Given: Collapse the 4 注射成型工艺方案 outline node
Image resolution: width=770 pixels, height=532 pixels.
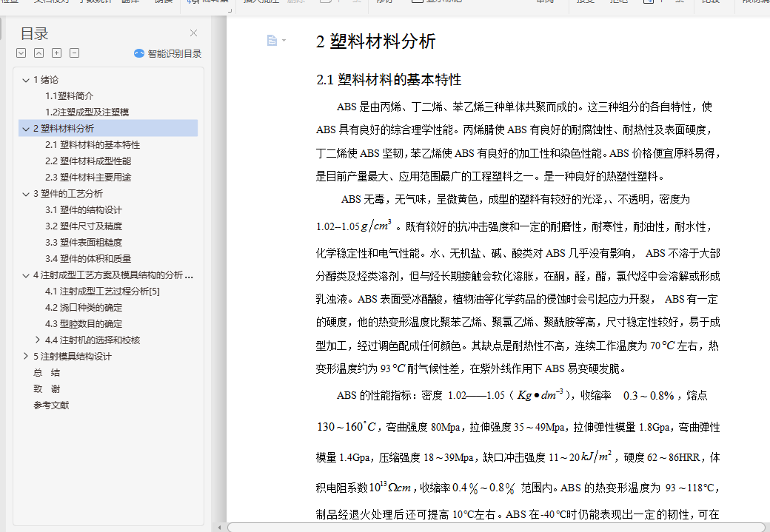Looking at the screenshot, I should tap(25, 275).
